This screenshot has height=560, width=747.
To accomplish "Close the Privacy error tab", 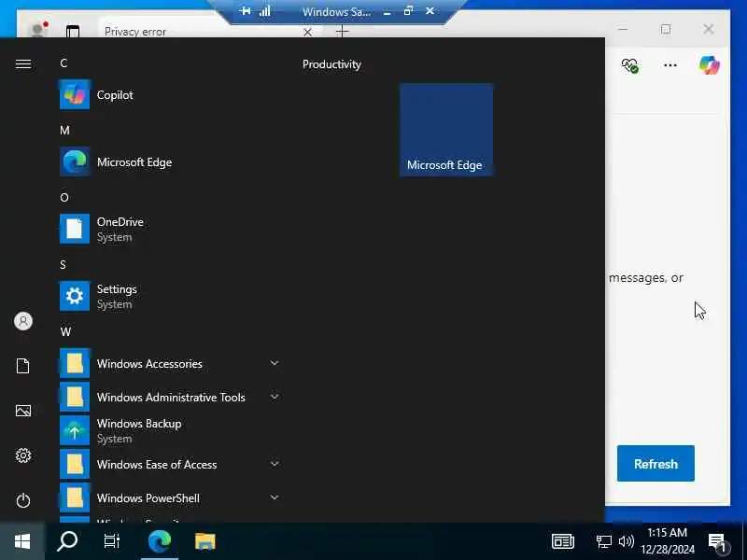I will (x=308, y=32).
